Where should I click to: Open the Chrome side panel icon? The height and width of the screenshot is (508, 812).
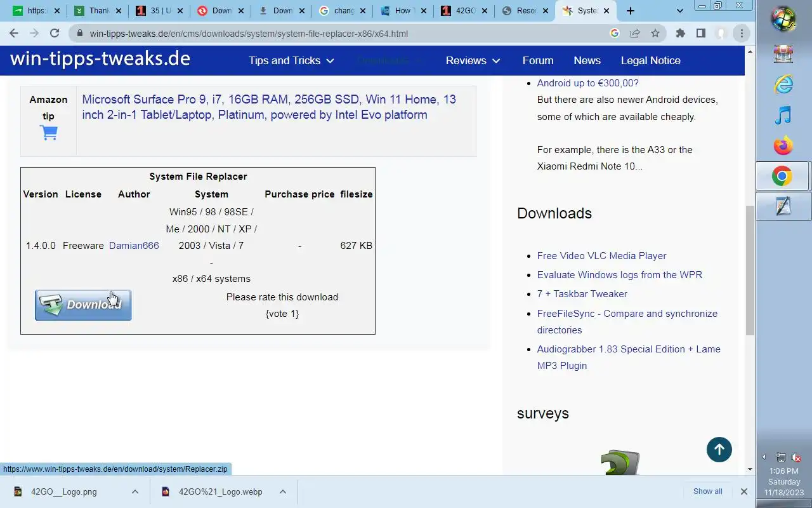(x=701, y=34)
